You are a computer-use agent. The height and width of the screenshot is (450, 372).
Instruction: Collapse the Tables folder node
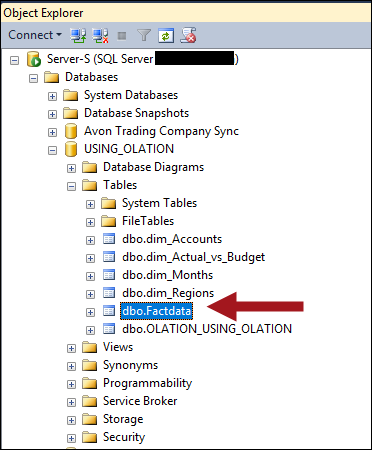click(x=71, y=186)
